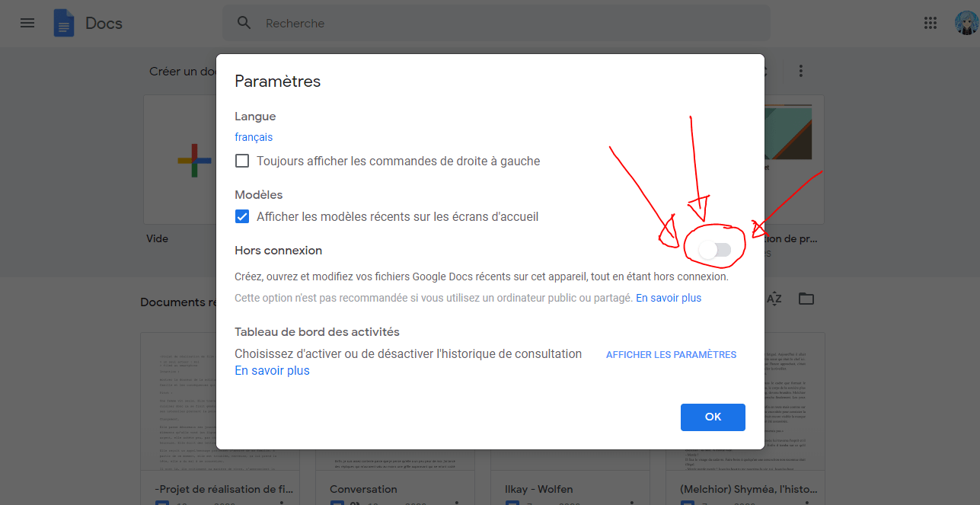
Task: Click the Paramètres dialog title
Action: [x=277, y=81]
